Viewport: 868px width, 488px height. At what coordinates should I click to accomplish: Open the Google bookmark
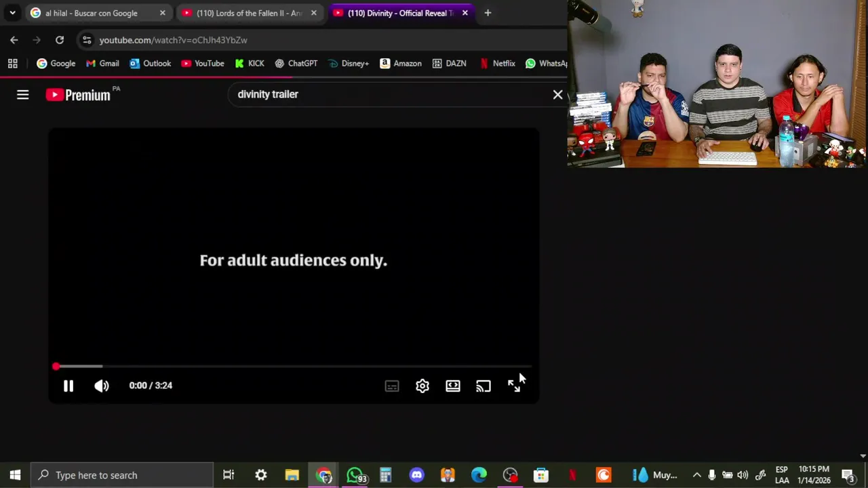56,64
